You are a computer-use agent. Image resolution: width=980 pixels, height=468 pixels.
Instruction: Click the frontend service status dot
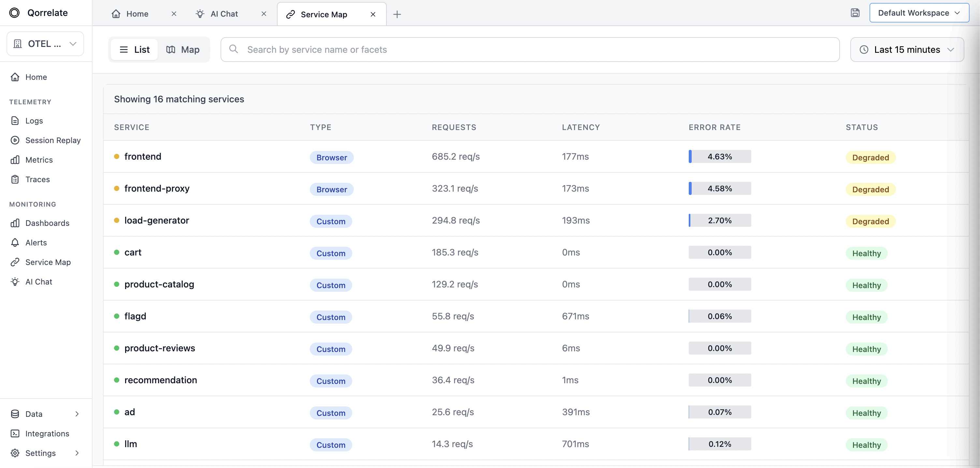tap(117, 156)
